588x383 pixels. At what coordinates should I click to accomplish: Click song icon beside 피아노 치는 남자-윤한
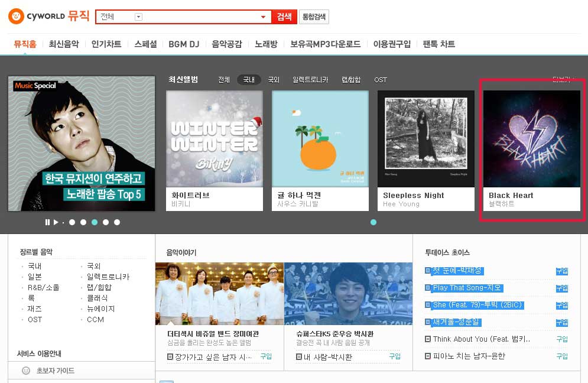pos(427,356)
